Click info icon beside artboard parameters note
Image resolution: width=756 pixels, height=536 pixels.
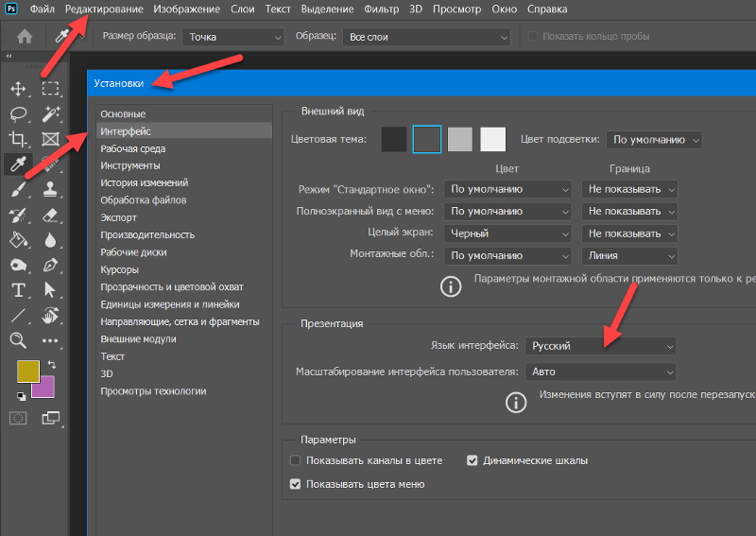pyautogui.click(x=451, y=286)
